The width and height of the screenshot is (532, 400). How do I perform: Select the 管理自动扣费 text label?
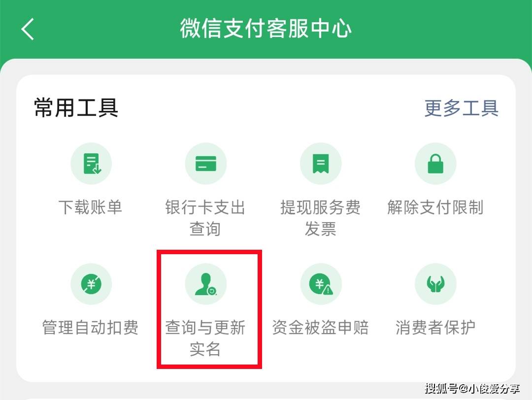pyautogui.click(x=90, y=328)
